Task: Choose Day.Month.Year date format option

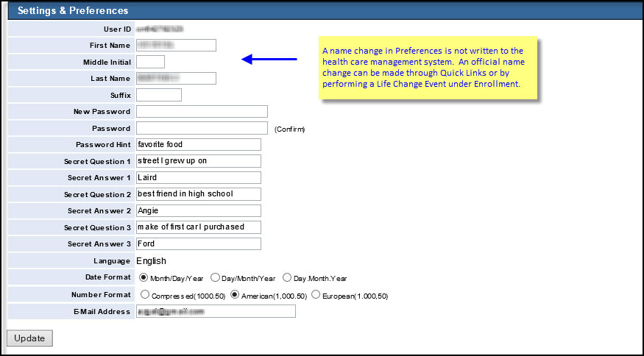Action: (288, 278)
